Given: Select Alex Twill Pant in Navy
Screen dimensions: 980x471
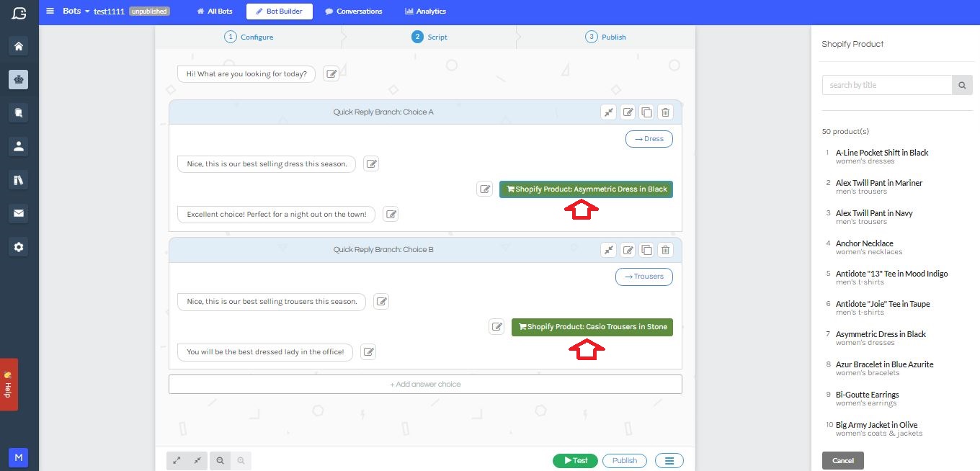Looking at the screenshot, I should pyautogui.click(x=874, y=213).
